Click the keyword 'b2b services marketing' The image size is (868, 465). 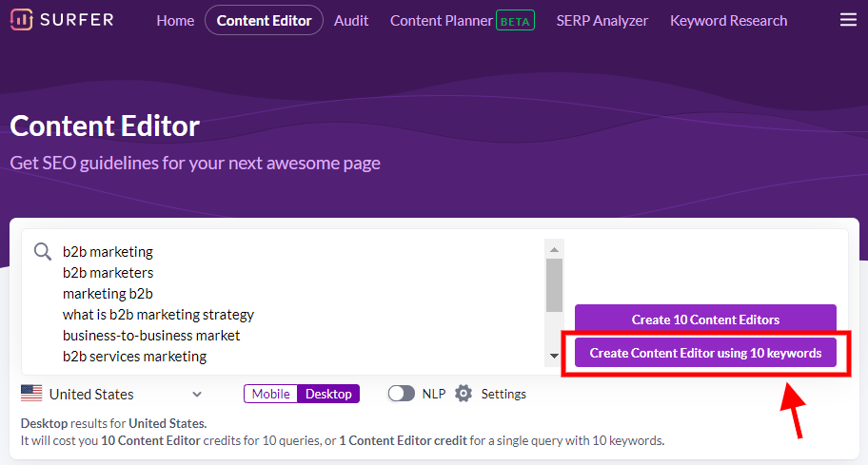[134, 357]
